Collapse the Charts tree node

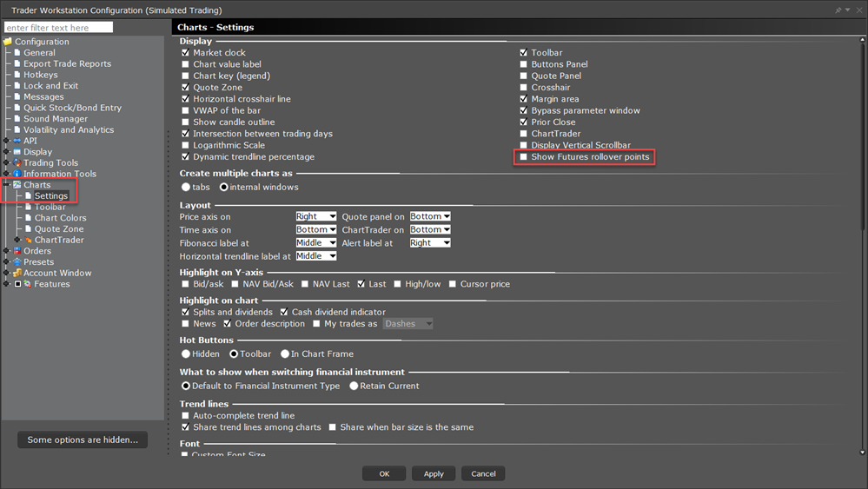point(7,185)
